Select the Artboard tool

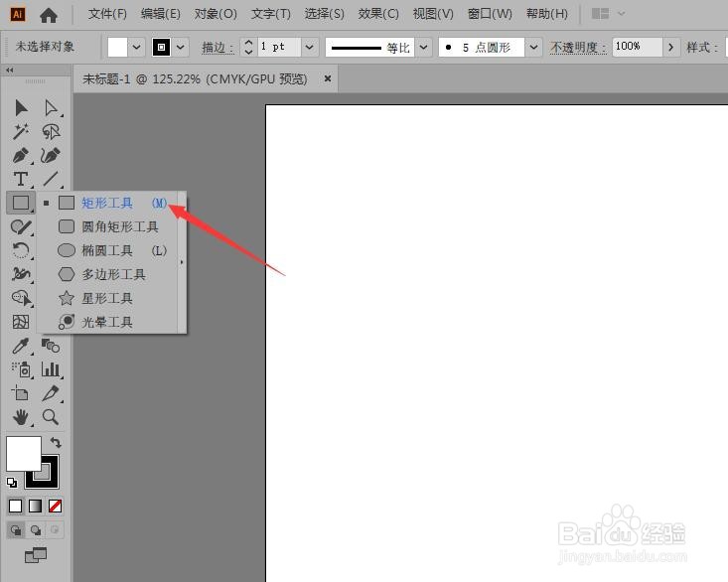tap(20, 393)
